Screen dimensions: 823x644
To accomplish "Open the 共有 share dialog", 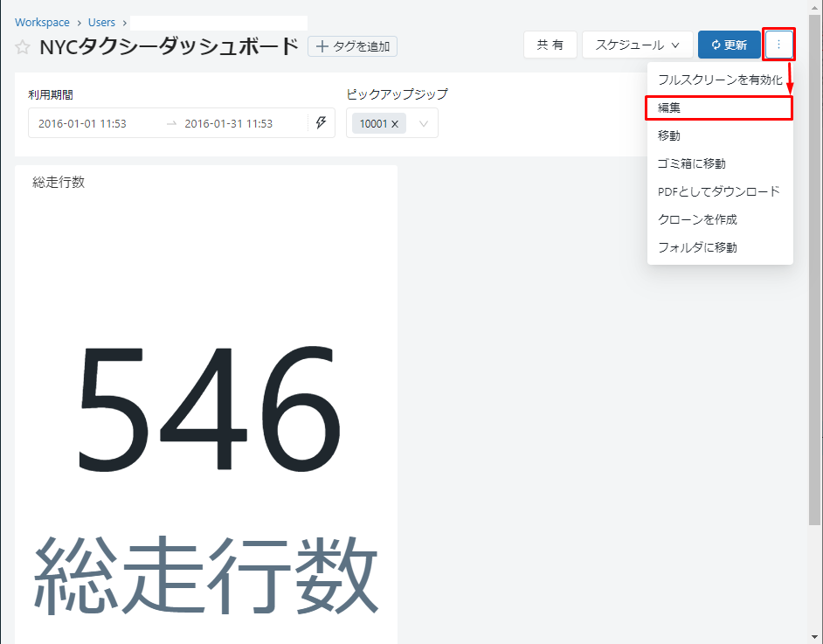I will tap(550, 45).
